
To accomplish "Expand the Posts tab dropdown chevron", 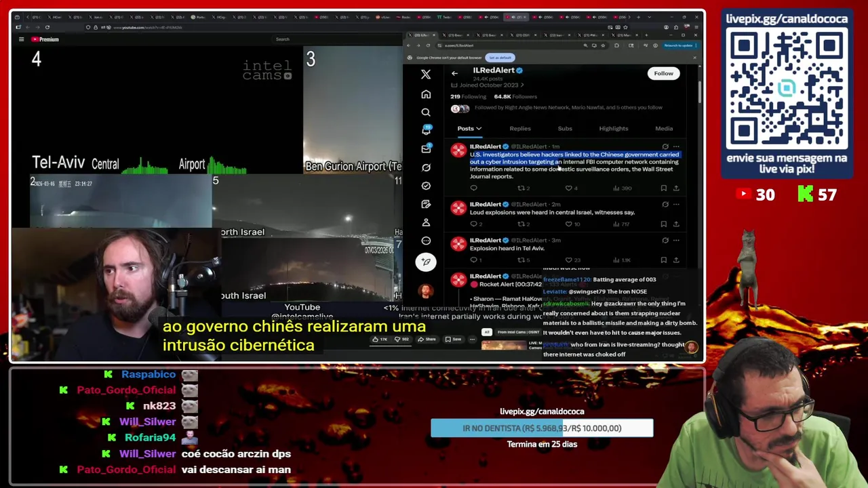I will 479,129.
